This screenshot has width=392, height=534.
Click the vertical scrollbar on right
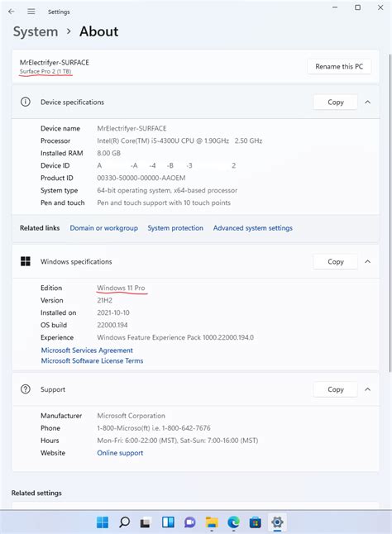pos(390,211)
